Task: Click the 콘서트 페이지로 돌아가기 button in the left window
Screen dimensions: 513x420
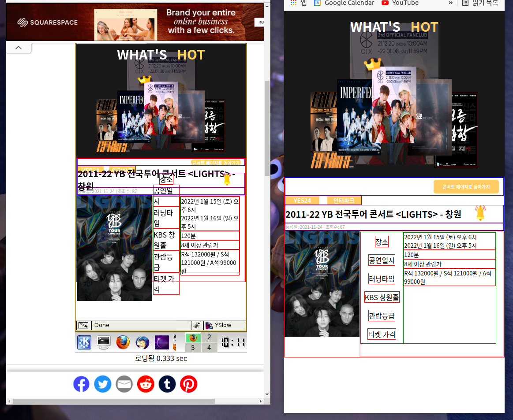Action: click(x=216, y=163)
